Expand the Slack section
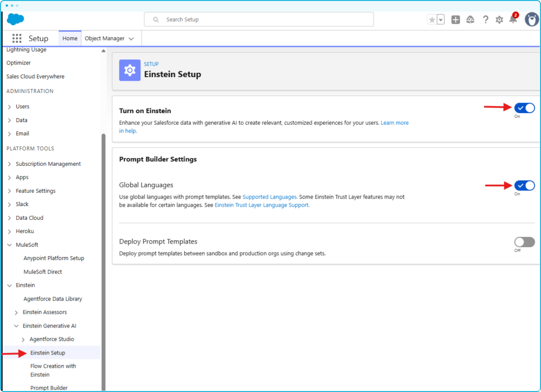 point(10,204)
